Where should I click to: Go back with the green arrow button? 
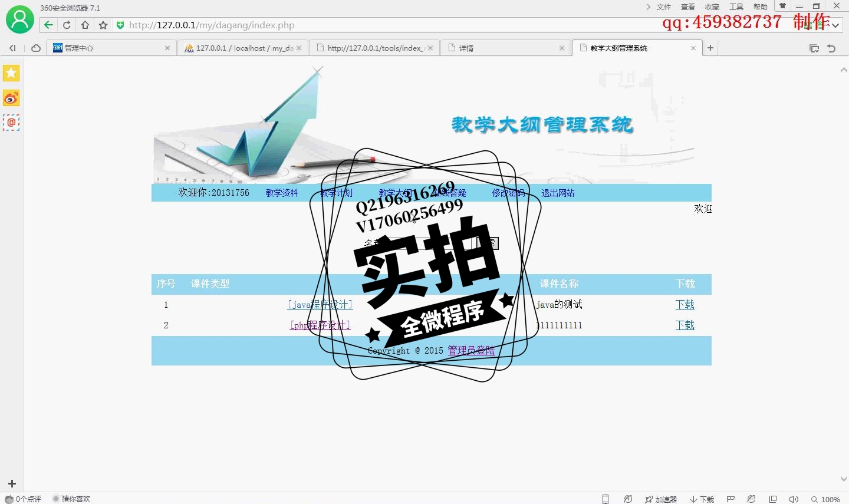click(48, 25)
